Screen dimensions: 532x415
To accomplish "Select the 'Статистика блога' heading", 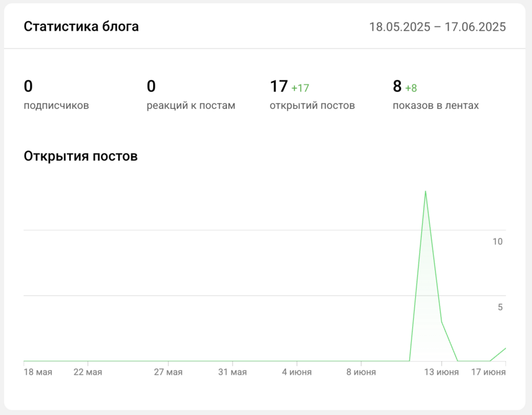I will (81, 27).
